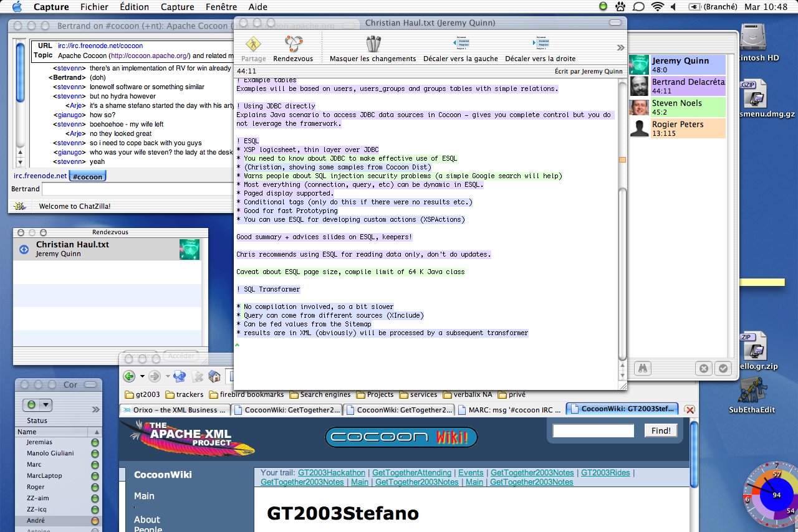Click the checkmark accept button in participants drawer

(x=723, y=368)
